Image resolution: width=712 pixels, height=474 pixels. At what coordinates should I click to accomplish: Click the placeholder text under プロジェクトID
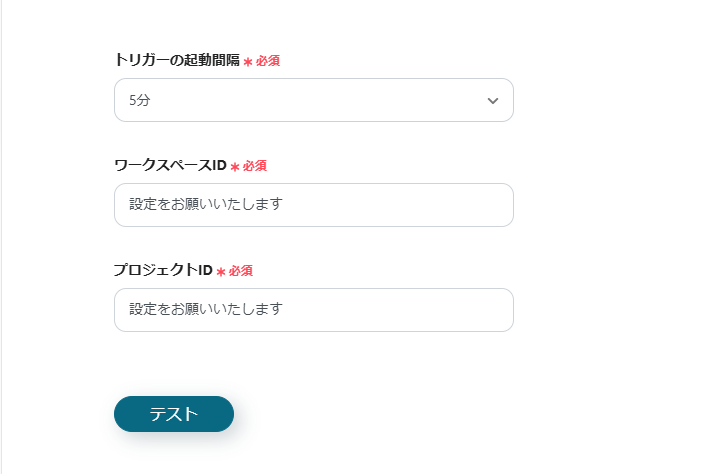tap(206, 310)
